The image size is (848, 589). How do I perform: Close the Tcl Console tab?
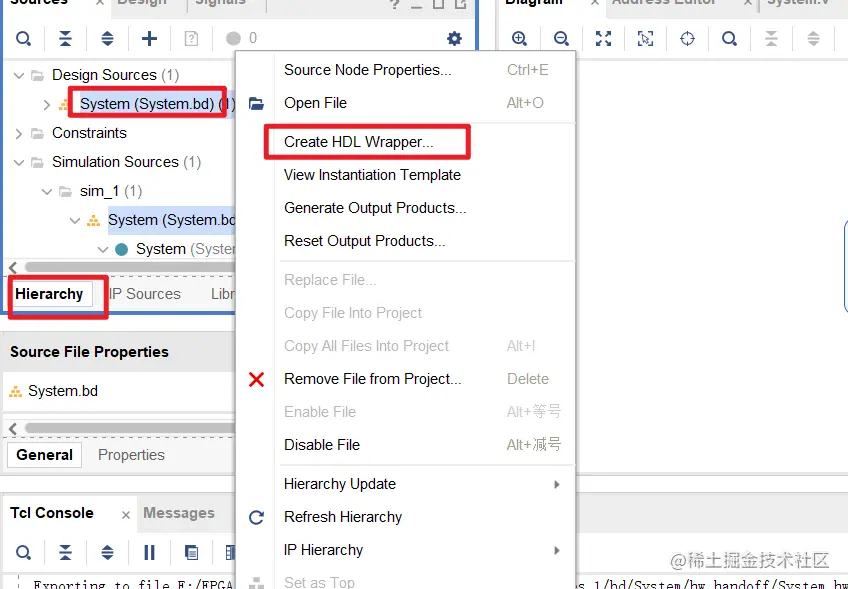[125, 515]
